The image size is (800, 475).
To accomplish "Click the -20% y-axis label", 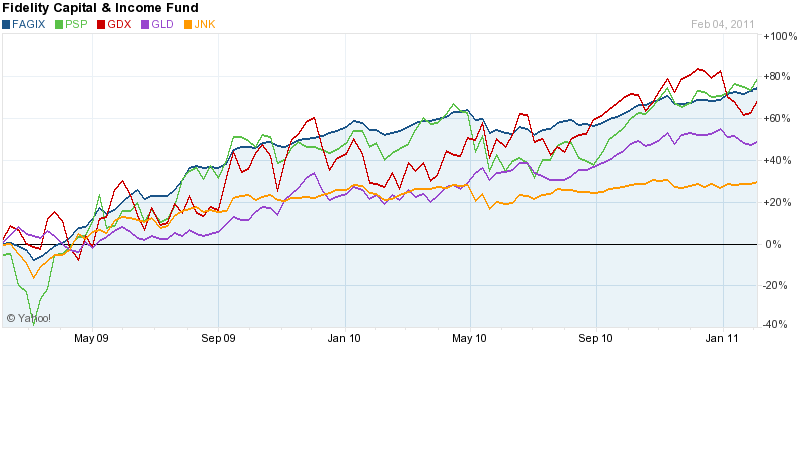I will (775, 285).
